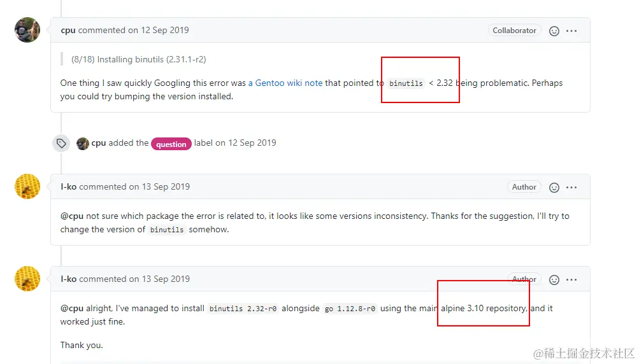
Task: Click @cpu mention in 'alright, I've managed' comment
Action: pyautogui.click(x=72, y=309)
